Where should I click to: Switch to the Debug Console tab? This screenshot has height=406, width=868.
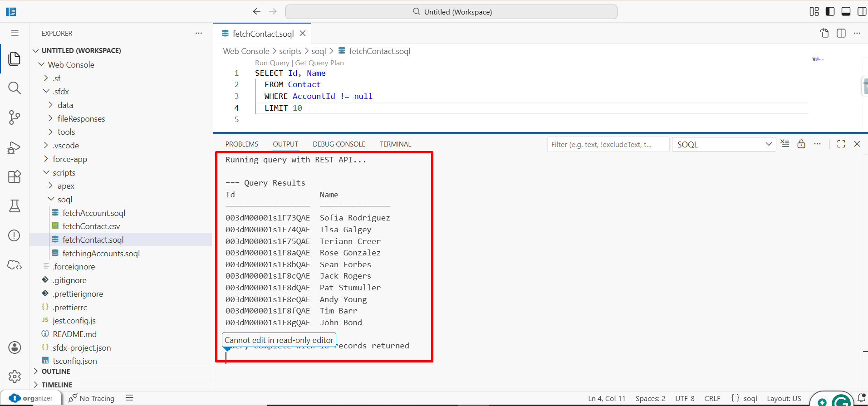339,144
